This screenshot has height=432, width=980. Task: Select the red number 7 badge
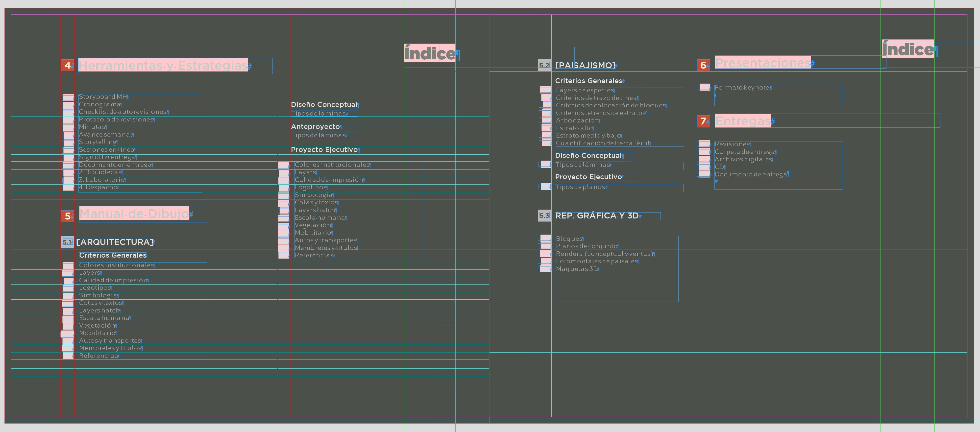coord(703,121)
